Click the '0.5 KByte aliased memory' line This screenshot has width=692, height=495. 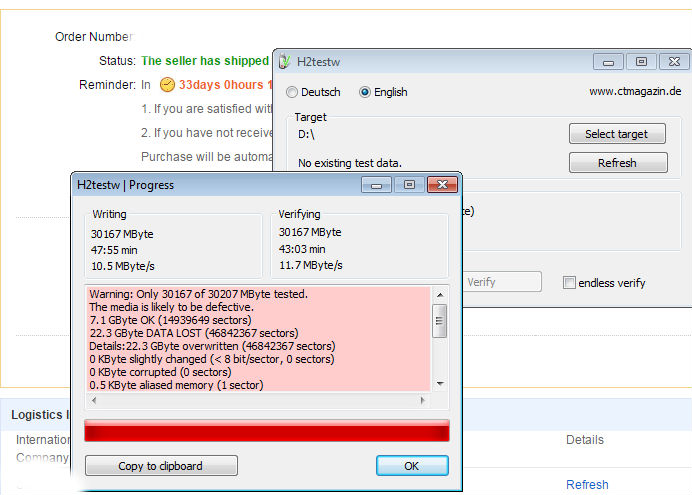pyautogui.click(x=176, y=385)
